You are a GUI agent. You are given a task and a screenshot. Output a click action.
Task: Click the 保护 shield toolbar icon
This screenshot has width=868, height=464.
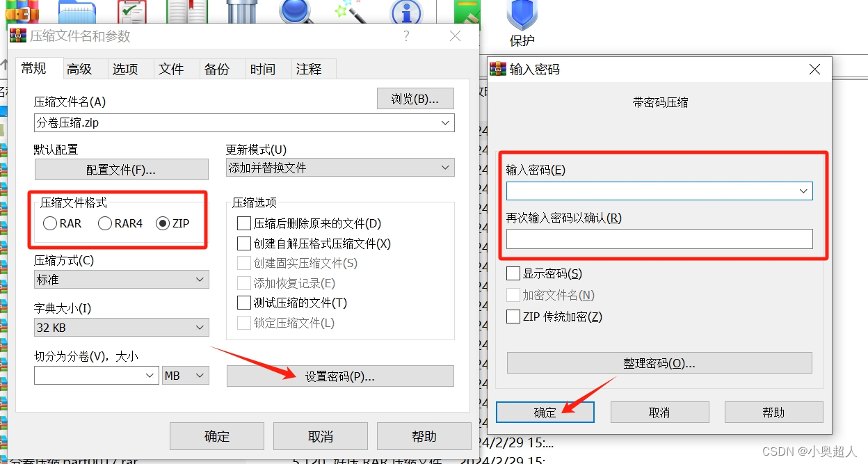522,14
